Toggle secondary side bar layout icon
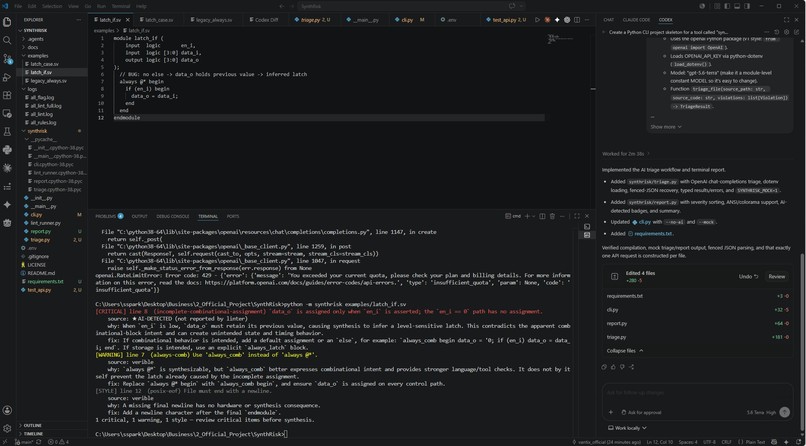This screenshot has height=446, width=806. (747, 6)
